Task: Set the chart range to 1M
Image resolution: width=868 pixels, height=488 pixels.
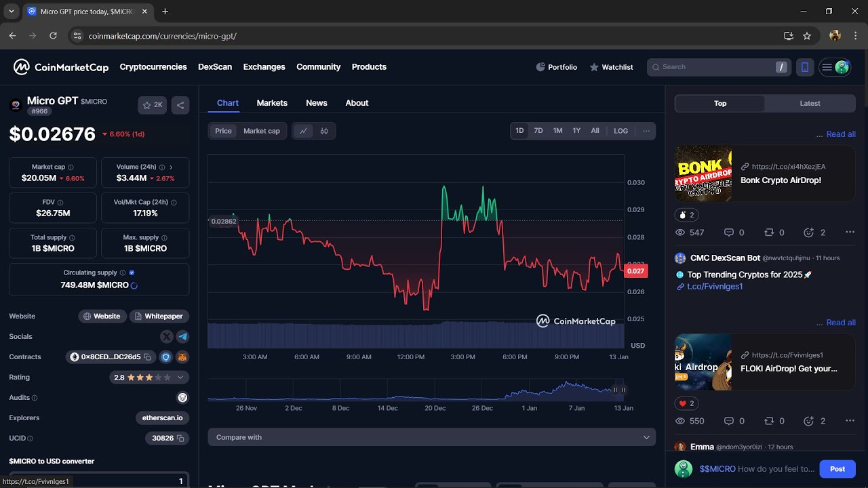Action: click(557, 131)
